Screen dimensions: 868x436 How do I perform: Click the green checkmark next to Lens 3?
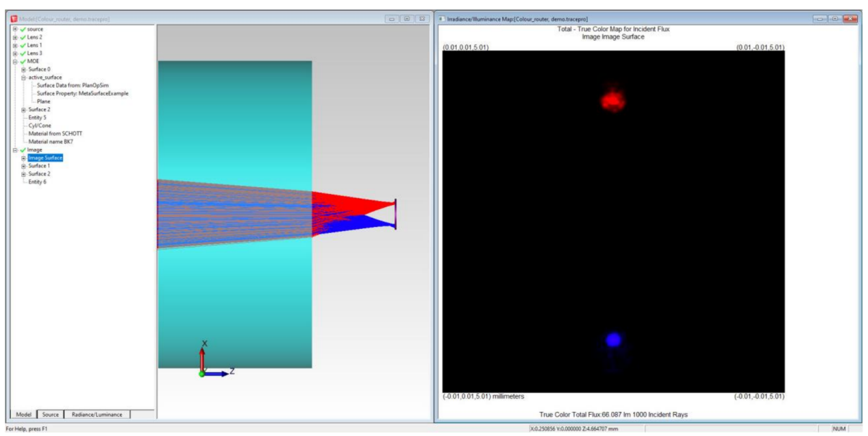(x=22, y=53)
